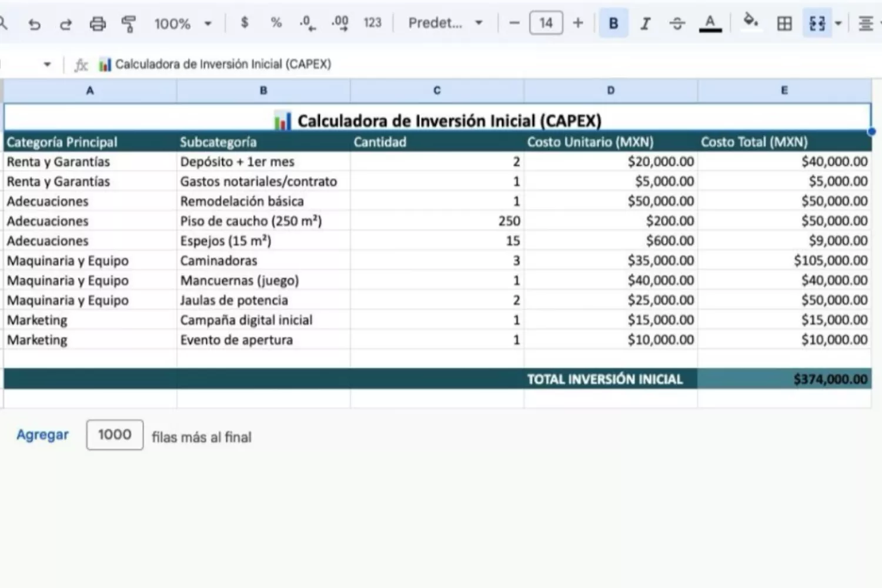Click the Undo arrow icon
The height and width of the screenshot is (588, 882).
click(35, 24)
